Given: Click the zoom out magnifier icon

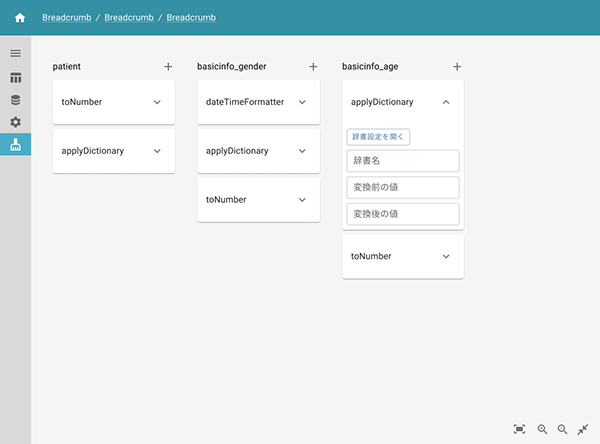Looking at the screenshot, I should (562, 429).
